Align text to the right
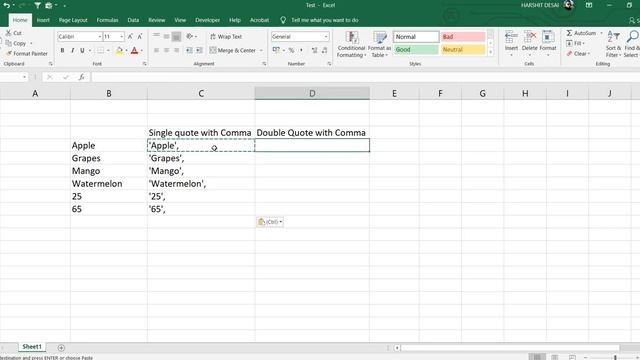This screenshot has height=360, width=640. pos(176,51)
